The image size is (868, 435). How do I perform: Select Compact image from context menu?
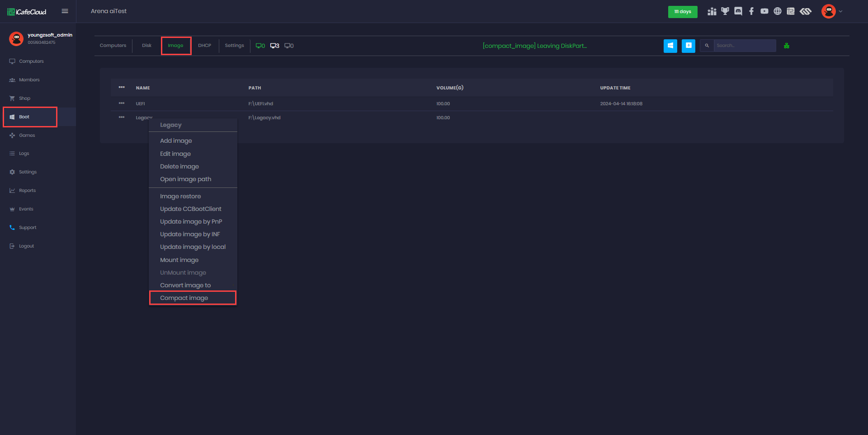(184, 298)
